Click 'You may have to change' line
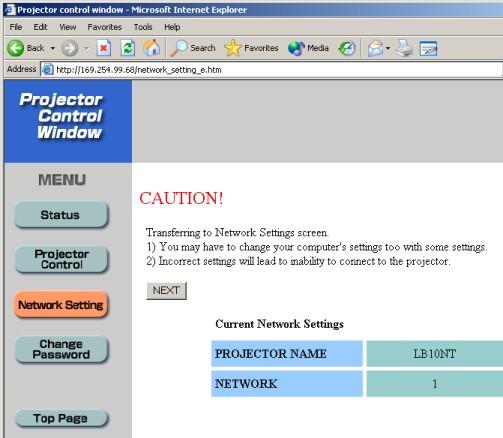503x438 pixels. click(317, 247)
